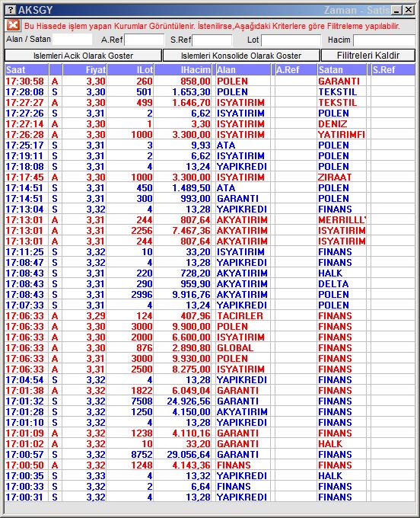Viewport: 420px width, 518px height.
Task: Click into the Hacim filter field
Action: coord(384,40)
